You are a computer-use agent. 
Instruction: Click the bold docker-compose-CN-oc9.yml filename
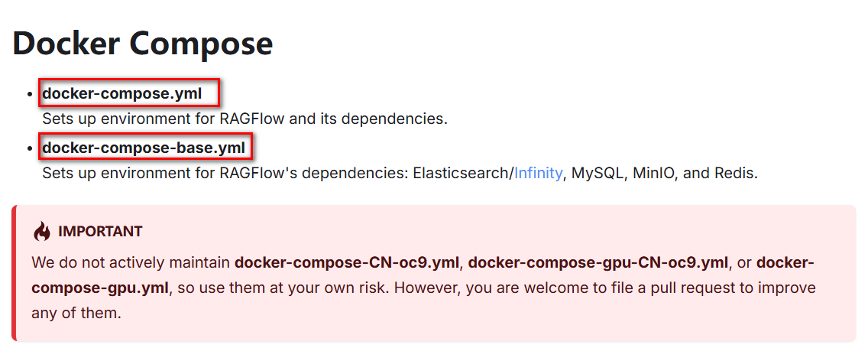click(x=347, y=262)
